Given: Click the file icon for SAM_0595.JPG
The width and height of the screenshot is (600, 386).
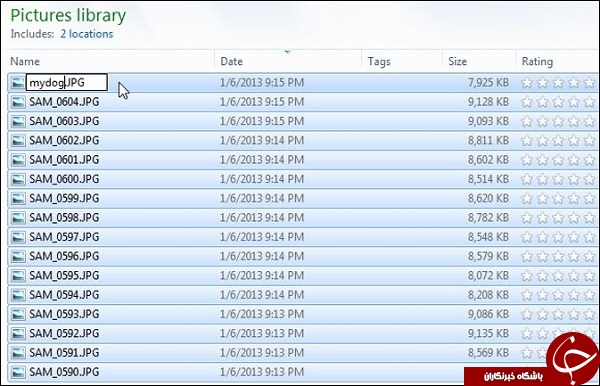Looking at the screenshot, I should click(18, 275).
